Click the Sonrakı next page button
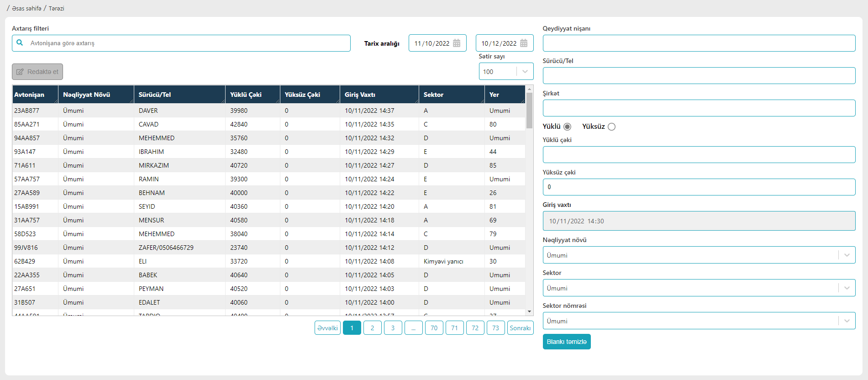Viewport: 868px width, 380px height. 520,328
